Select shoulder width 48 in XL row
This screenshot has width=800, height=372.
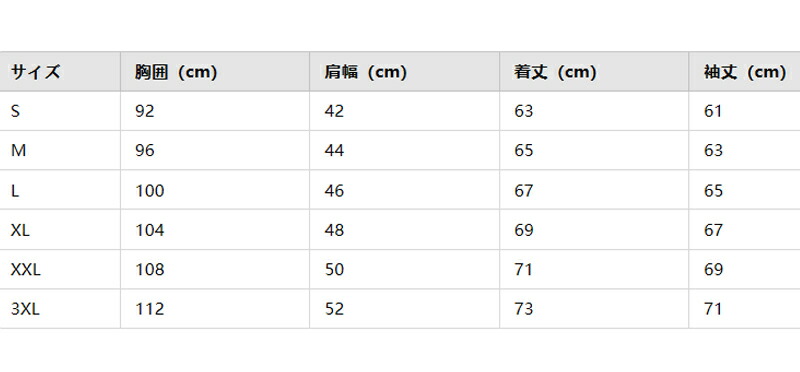click(x=334, y=230)
